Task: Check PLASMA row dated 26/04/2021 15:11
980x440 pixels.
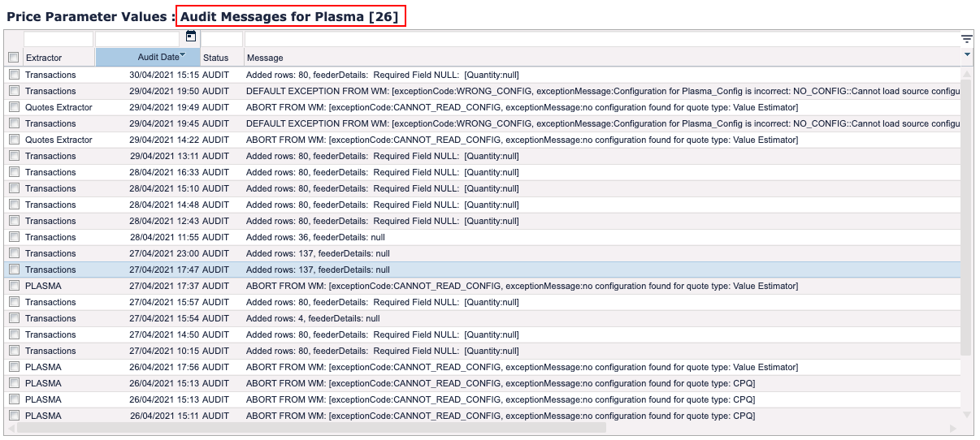Action: [x=14, y=416]
